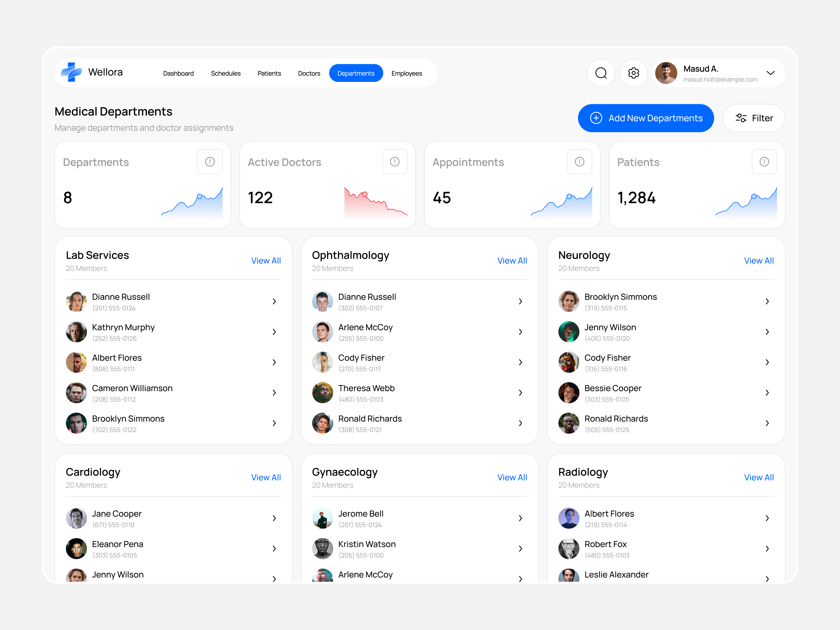View all Cardiology members
The width and height of the screenshot is (840, 630).
pos(266,477)
